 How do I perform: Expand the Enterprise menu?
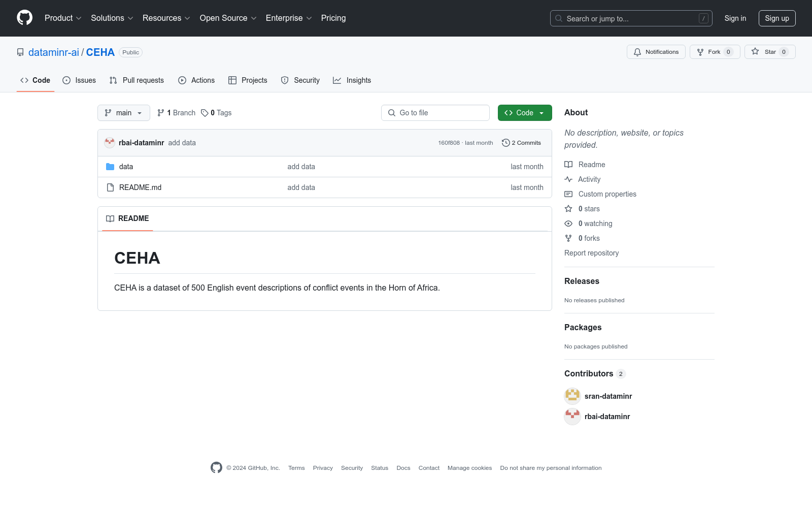289,18
